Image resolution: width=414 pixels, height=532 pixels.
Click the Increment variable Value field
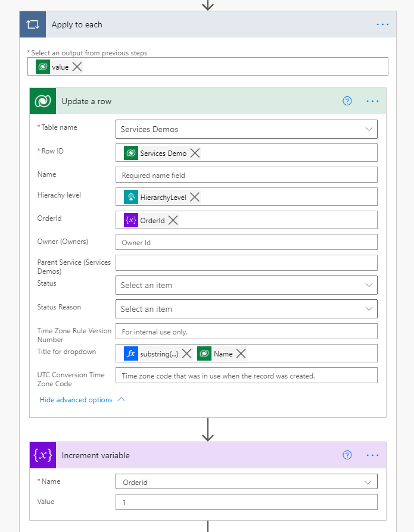[x=246, y=502]
